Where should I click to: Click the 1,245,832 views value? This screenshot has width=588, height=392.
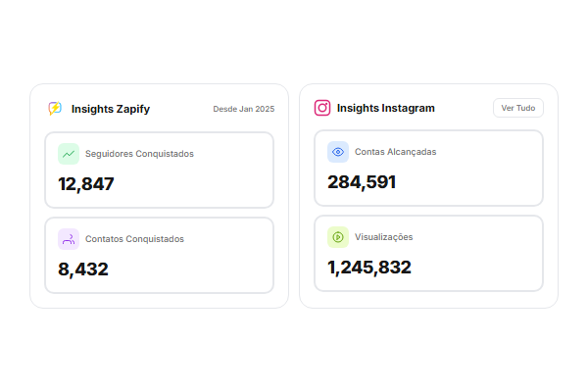[x=369, y=267]
